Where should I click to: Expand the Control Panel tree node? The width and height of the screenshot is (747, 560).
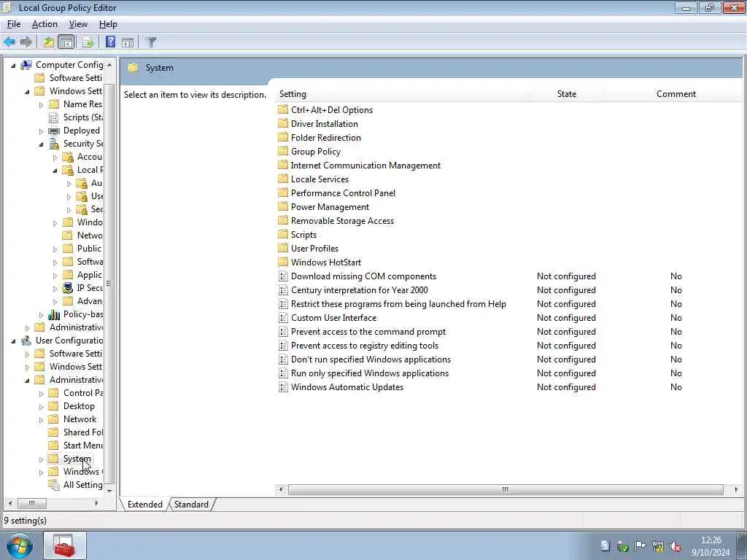coord(41,393)
